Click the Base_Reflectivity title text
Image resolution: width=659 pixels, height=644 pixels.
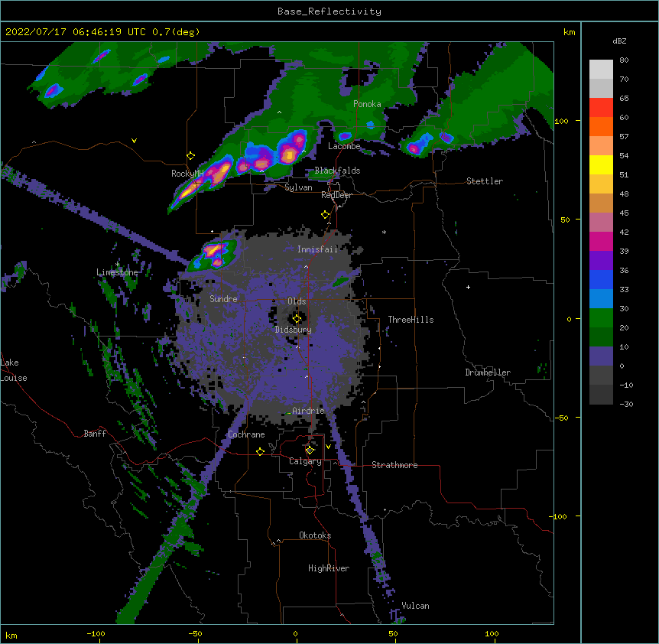click(329, 11)
